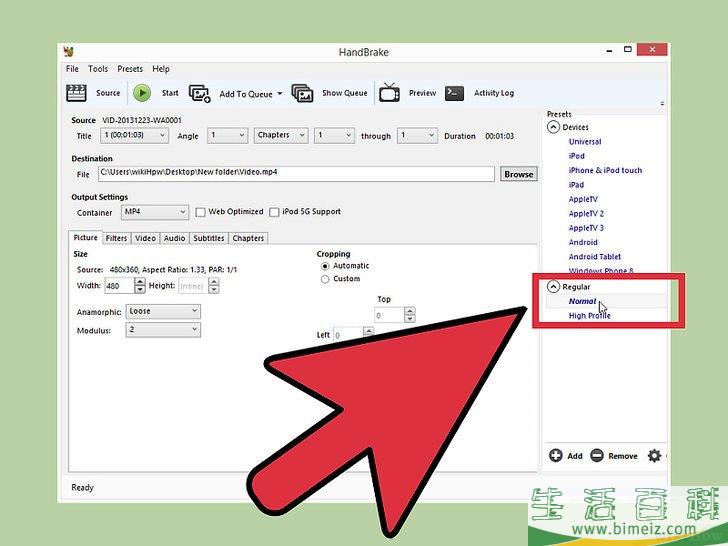
Task: Click the Show Queue icon
Action: click(302, 93)
